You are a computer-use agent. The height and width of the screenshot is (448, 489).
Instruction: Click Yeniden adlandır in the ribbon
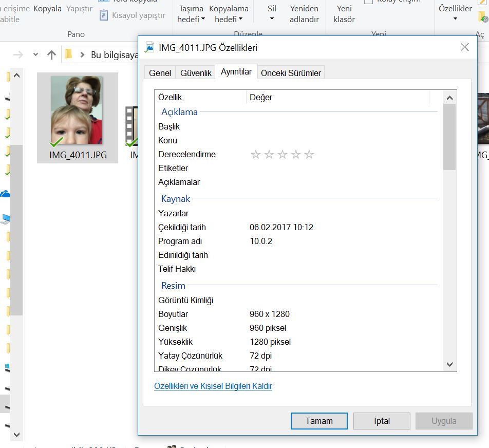coord(304,14)
